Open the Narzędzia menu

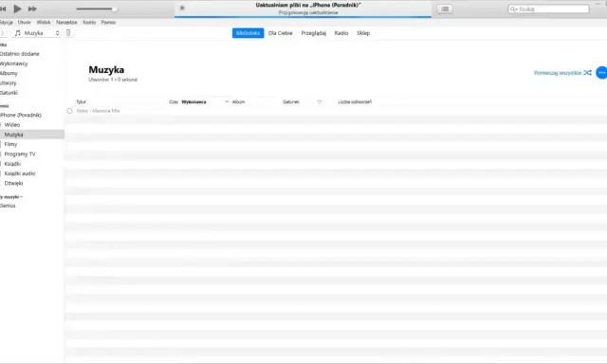(x=66, y=23)
